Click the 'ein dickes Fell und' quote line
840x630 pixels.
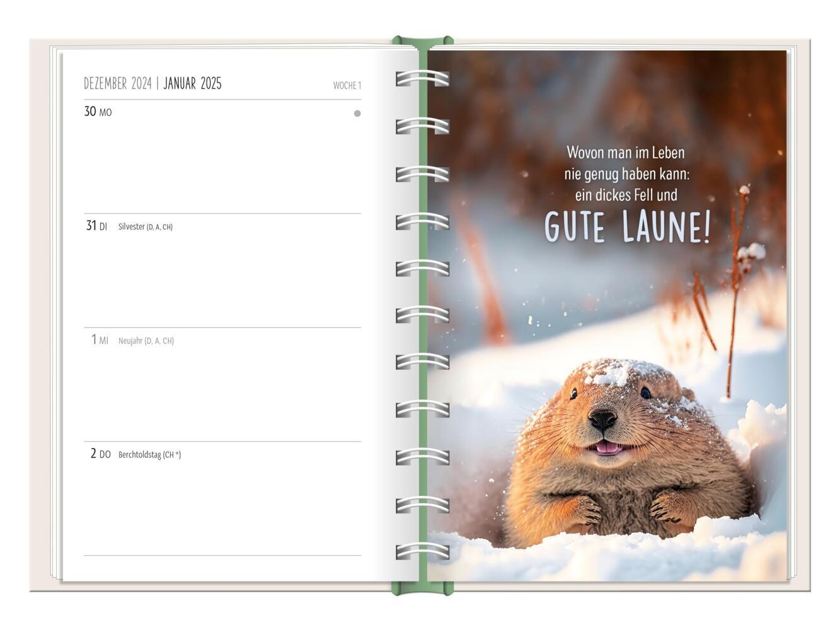626,195
